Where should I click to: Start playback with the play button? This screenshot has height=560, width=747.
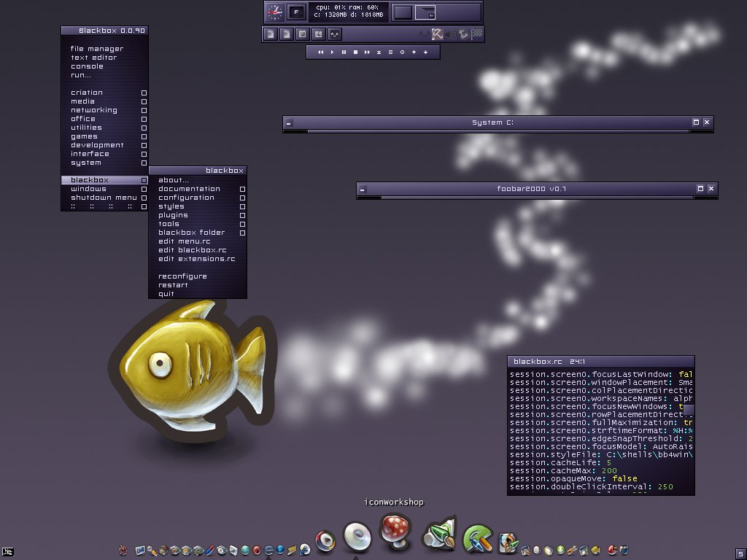332,52
